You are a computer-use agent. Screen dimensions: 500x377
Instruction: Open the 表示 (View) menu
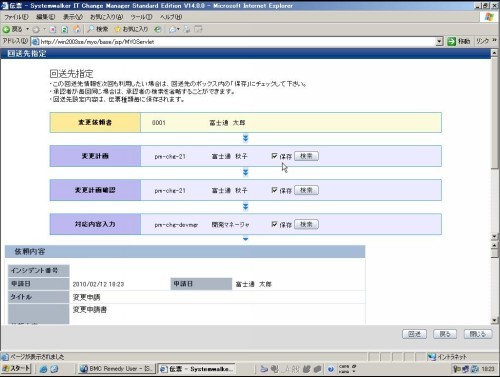pos(73,17)
